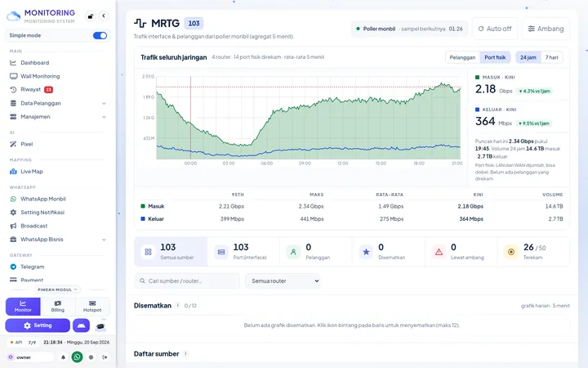Viewport: 588px width, 368px height.
Task: Click green MASUK · KINI color square
Action: tap(477, 78)
